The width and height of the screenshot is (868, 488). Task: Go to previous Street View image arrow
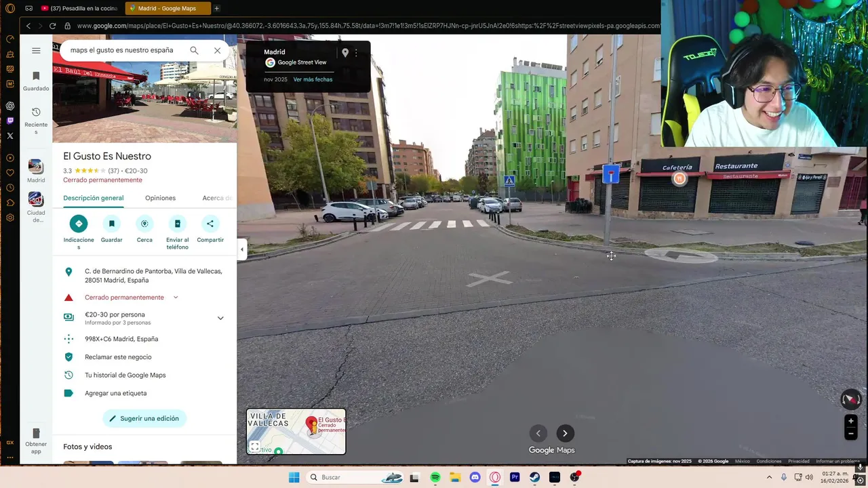tap(538, 433)
